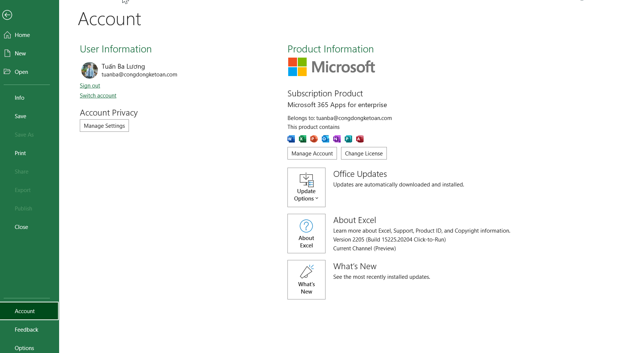Open the Update Options dropdown
This screenshot has width=644, height=353.
[306, 187]
